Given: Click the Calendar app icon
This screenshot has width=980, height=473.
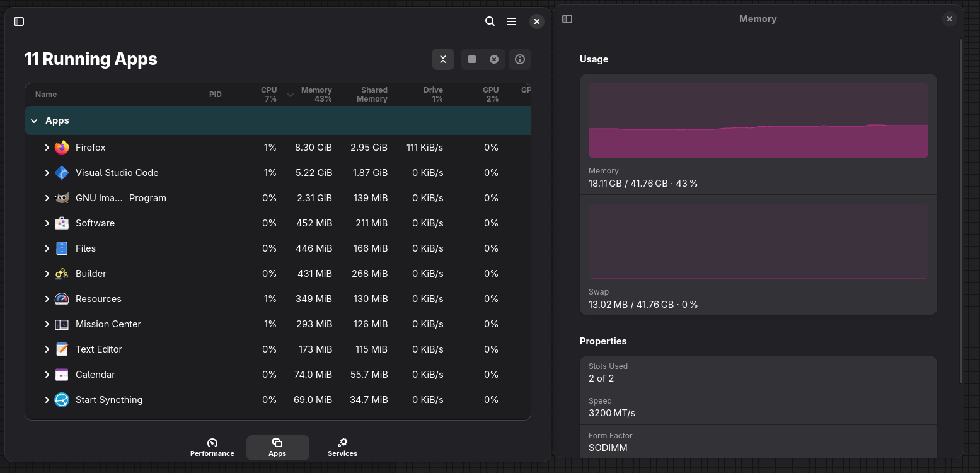Looking at the screenshot, I should 62,375.
